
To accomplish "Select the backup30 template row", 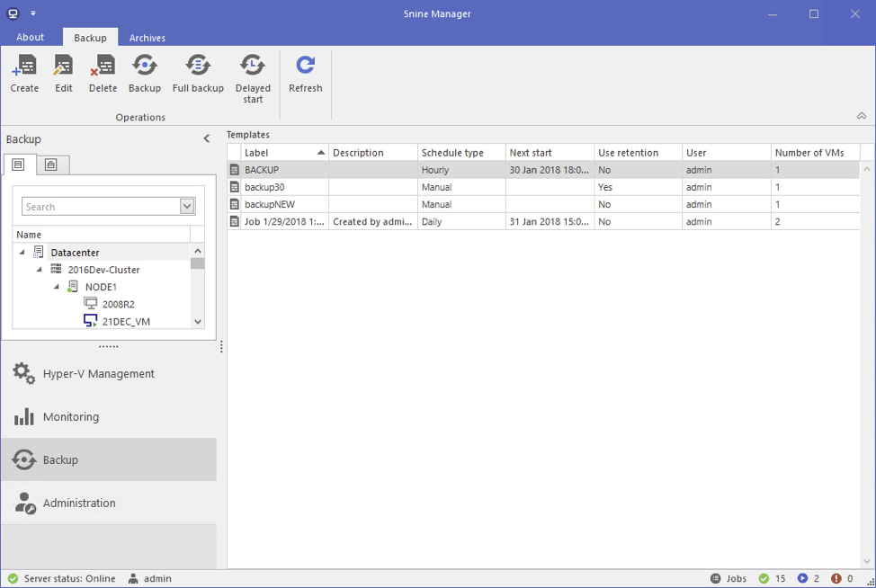I will 264,187.
